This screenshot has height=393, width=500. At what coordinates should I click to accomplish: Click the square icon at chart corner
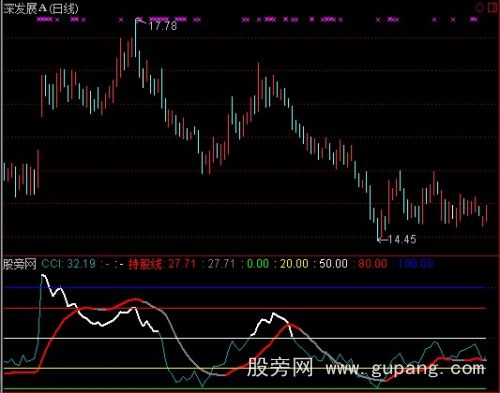point(492,7)
